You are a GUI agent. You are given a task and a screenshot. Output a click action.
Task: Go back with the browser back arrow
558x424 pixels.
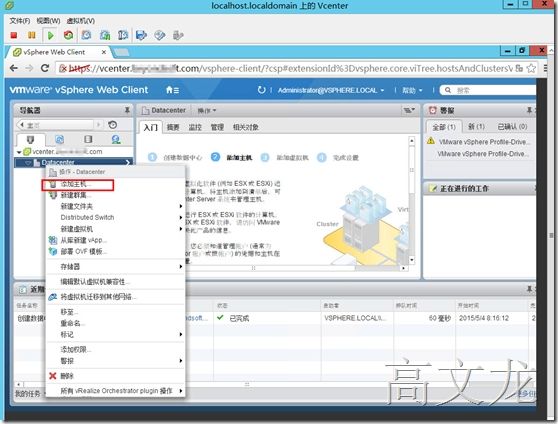pyautogui.click(x=14, y=68)
